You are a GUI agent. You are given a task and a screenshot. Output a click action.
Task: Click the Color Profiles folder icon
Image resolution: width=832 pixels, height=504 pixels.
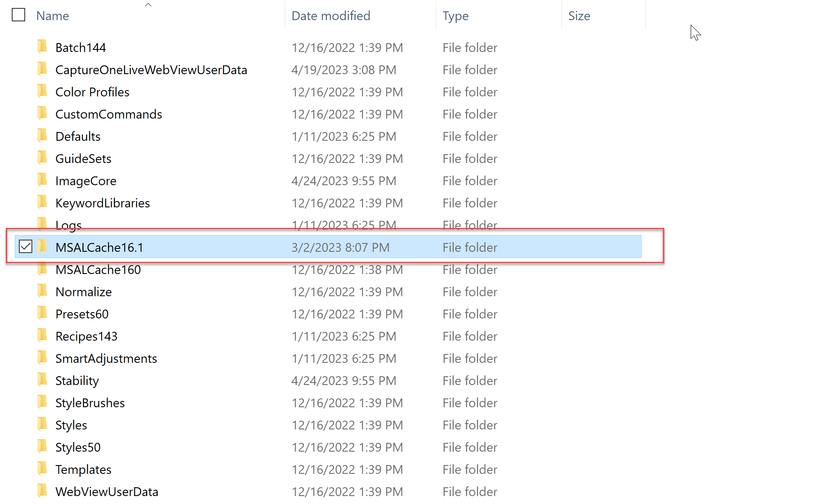[42, 91]
